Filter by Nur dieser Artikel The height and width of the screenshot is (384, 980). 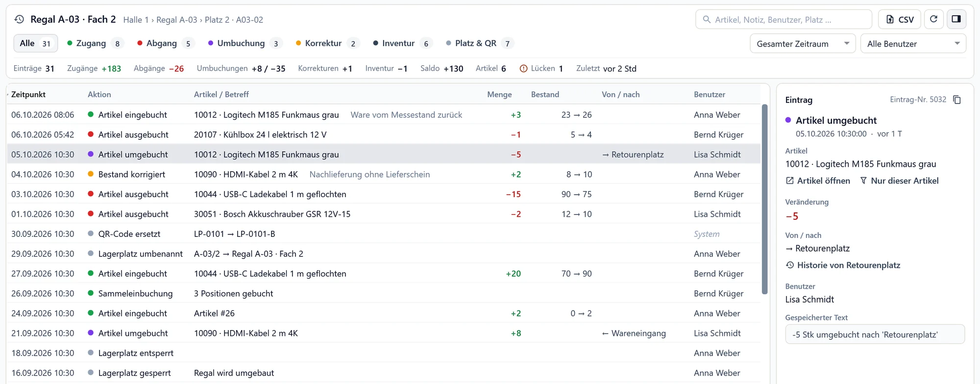[x=899, y=180]
